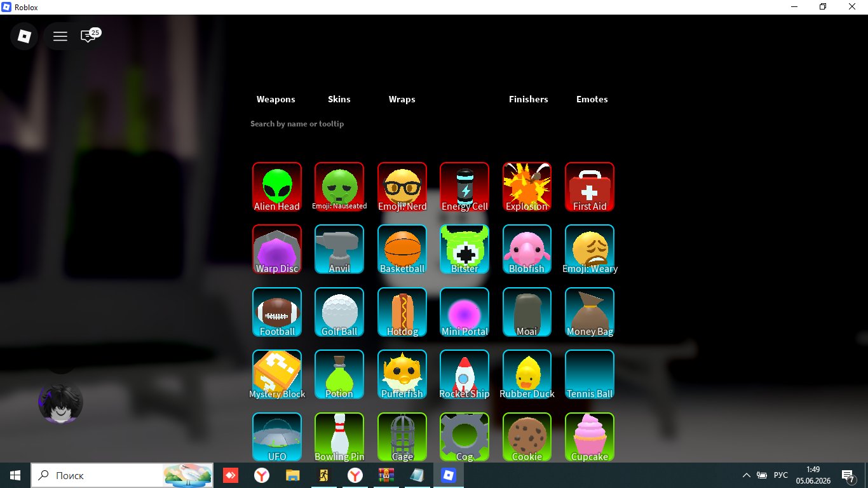This screenshot has height=488, width=868.
Task: Select the Rocket Ship item
Action: click(x=465, y=374)
